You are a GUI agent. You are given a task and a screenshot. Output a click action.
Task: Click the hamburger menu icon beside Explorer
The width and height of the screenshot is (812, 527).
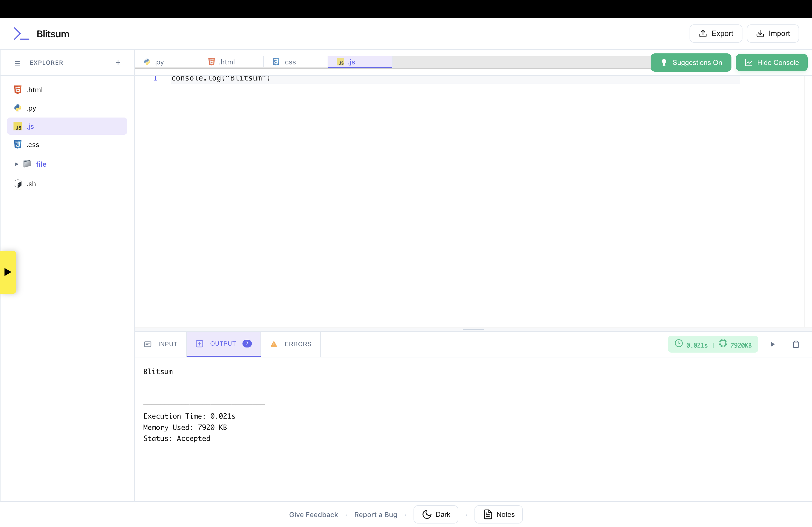(17, 63)
